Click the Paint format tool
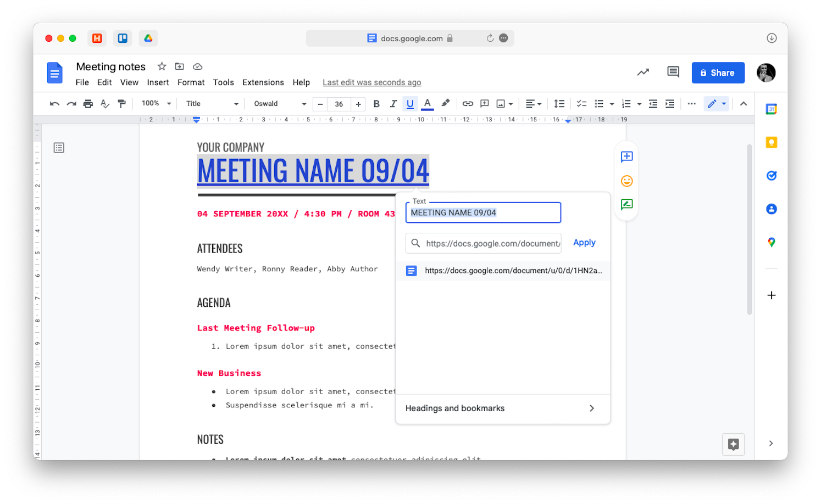This screenshot has height=504, width=821. 121,103
